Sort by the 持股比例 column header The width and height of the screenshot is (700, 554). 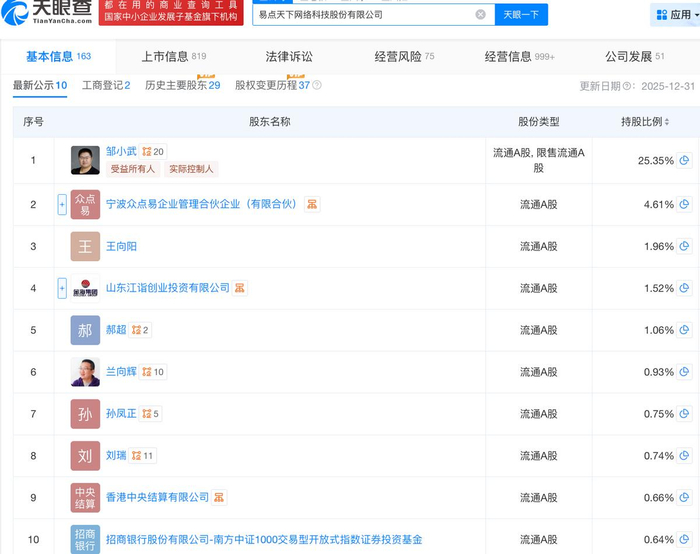click(x=641, y=122)
